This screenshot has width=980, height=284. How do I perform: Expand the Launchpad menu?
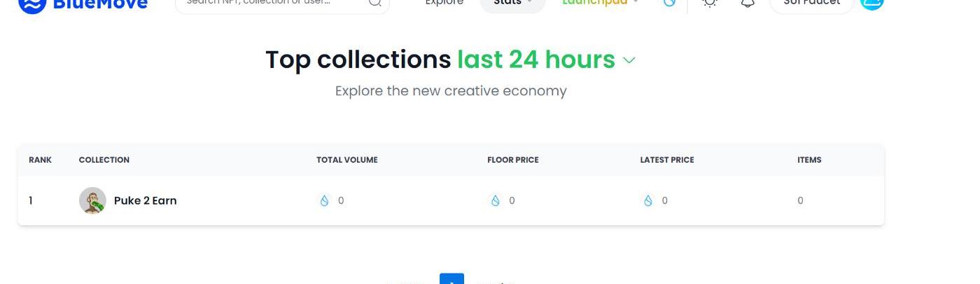tap(601, 3)
